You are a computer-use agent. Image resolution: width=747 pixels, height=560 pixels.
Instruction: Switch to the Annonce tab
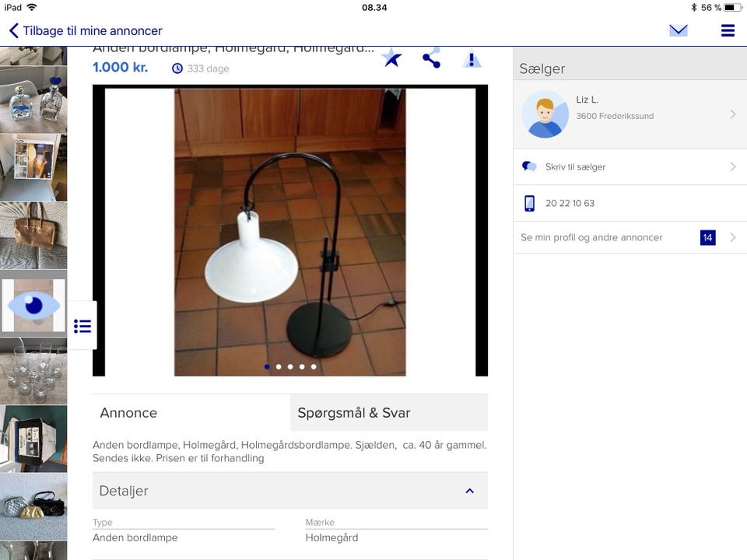point(191,412)
